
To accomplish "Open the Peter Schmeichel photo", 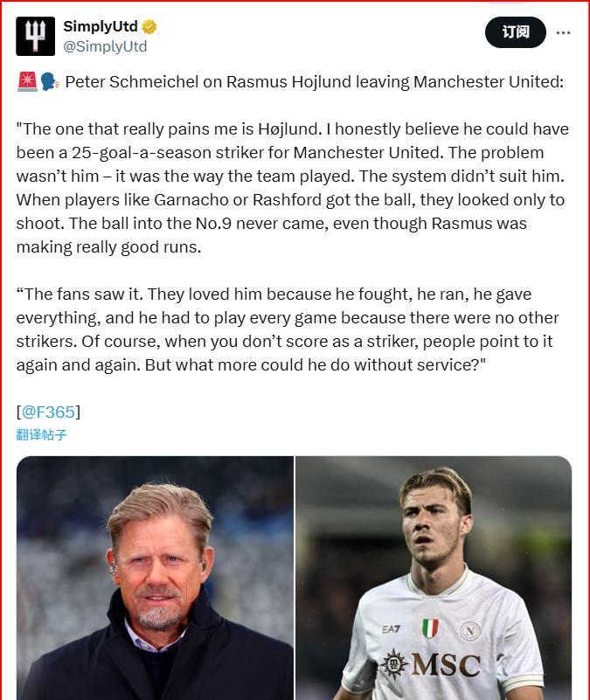I will (x=155, y=577).
